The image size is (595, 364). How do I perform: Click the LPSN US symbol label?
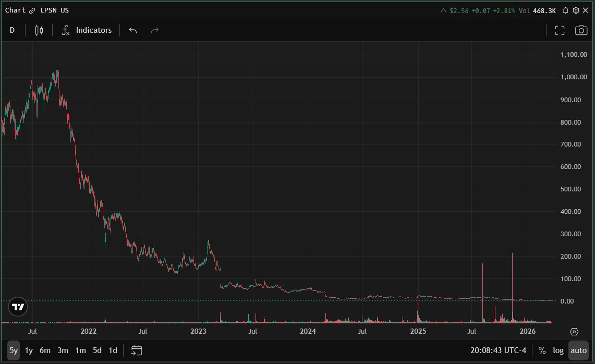click(x=55, y=10)
